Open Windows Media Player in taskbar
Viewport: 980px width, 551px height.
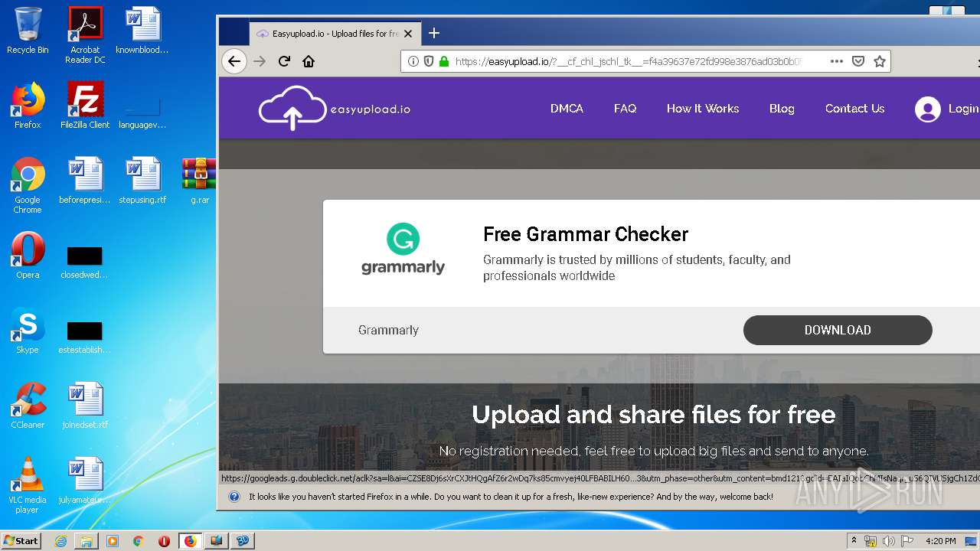[x=113, y=541]
